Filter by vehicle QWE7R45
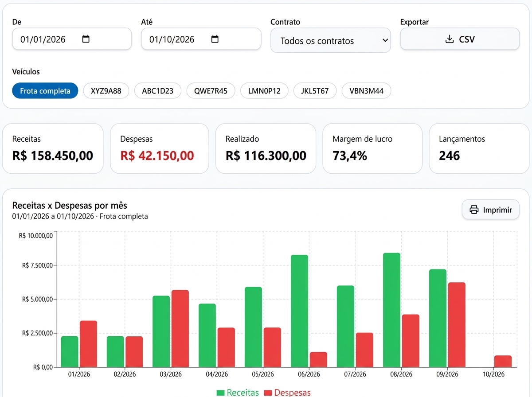532x397 pixels. point(211,91)
